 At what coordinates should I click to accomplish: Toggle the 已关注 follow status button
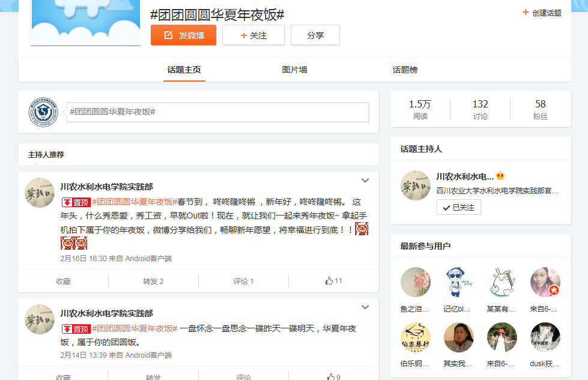point(458,207)
